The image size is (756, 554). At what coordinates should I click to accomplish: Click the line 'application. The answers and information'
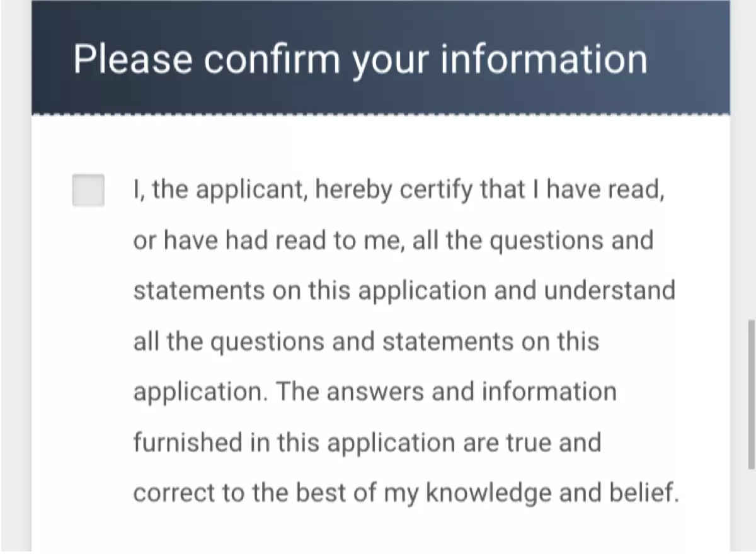click(x=375, y=392)
